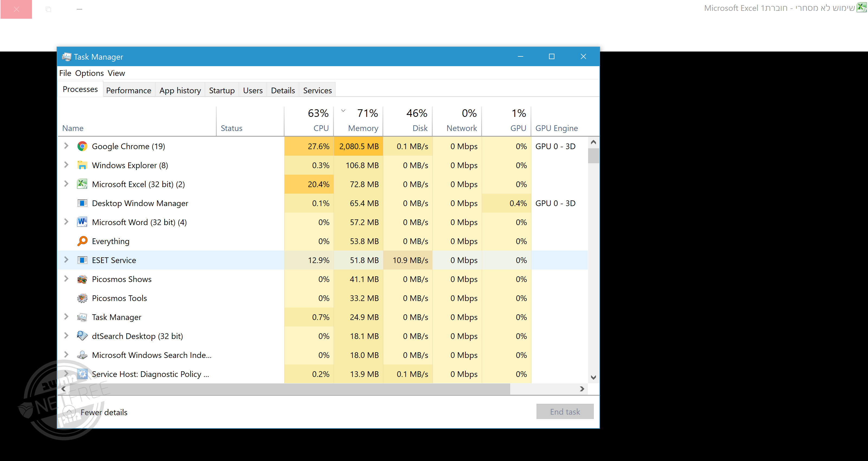Image resolution: width=868 pixels, height=461 pixels.
Task: Click the Windows Explorer folder icon
Action: pos(82,165)
